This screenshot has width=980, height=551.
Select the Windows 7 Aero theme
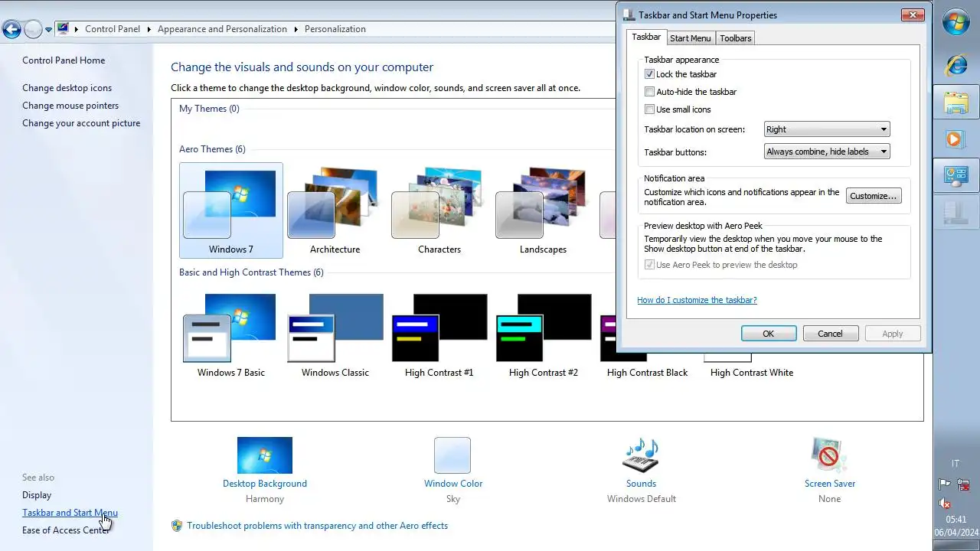pos(231,210)
